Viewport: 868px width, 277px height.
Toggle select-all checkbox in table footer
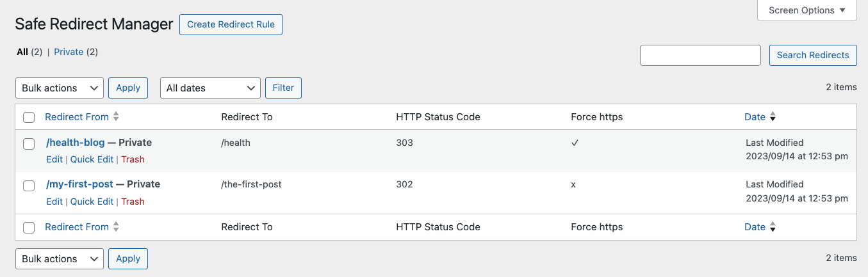click(29, 227)
